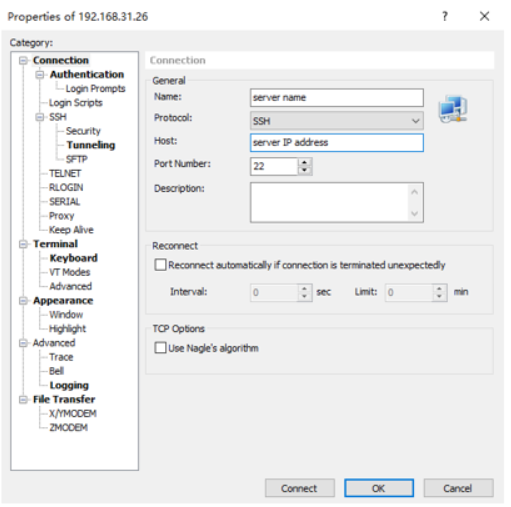Enable Use Nagle's algorithm checkbox
This screenshot has width=511, height=507.
coord(160,348)
